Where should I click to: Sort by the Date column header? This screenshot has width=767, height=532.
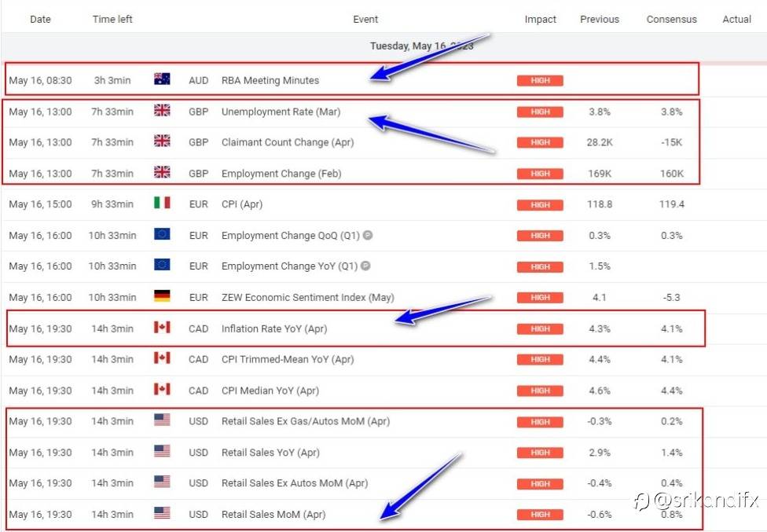point(40,19)
